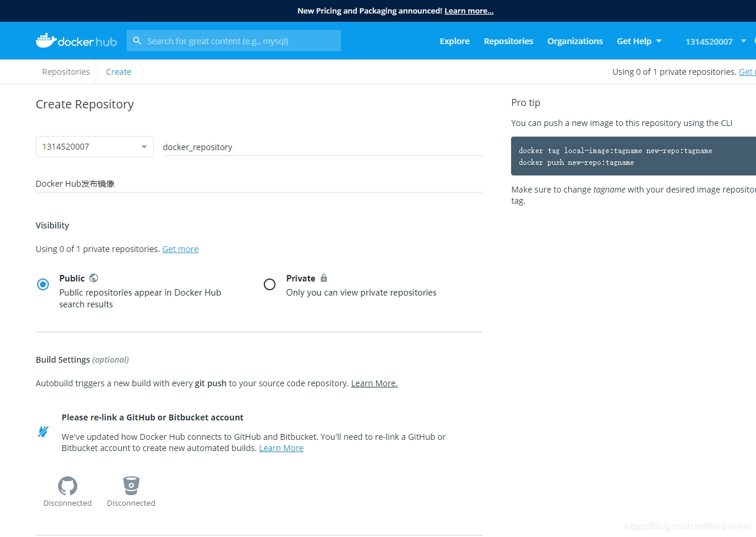Click the search magnifier icon
This screenshot has width=756, height=537.
point(137,41)
